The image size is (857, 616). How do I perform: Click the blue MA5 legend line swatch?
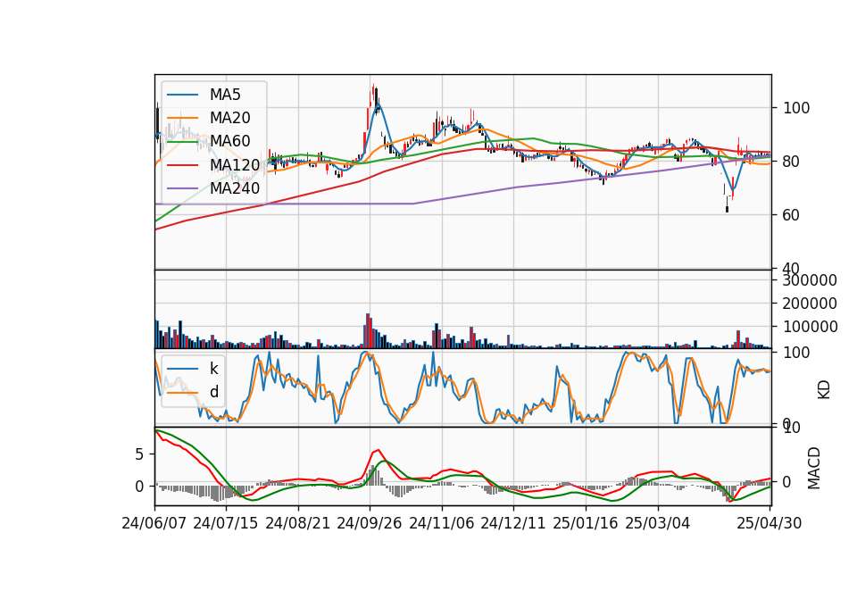[182, 95]
